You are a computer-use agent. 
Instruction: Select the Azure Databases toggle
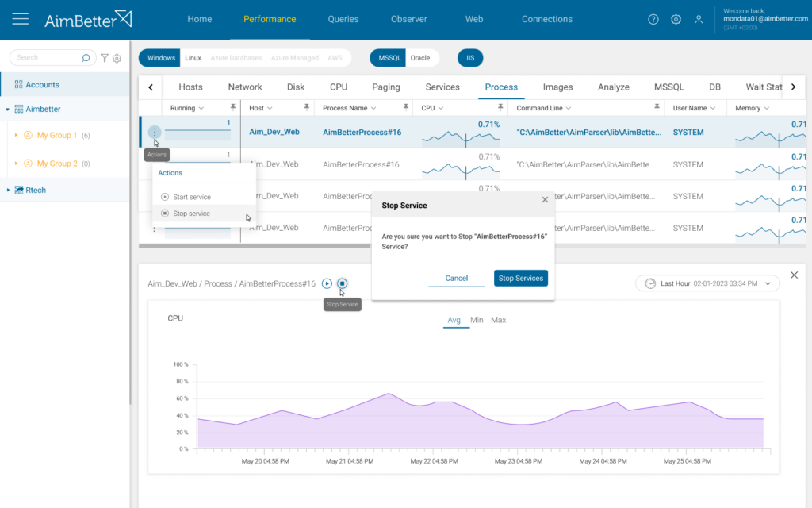236,57
